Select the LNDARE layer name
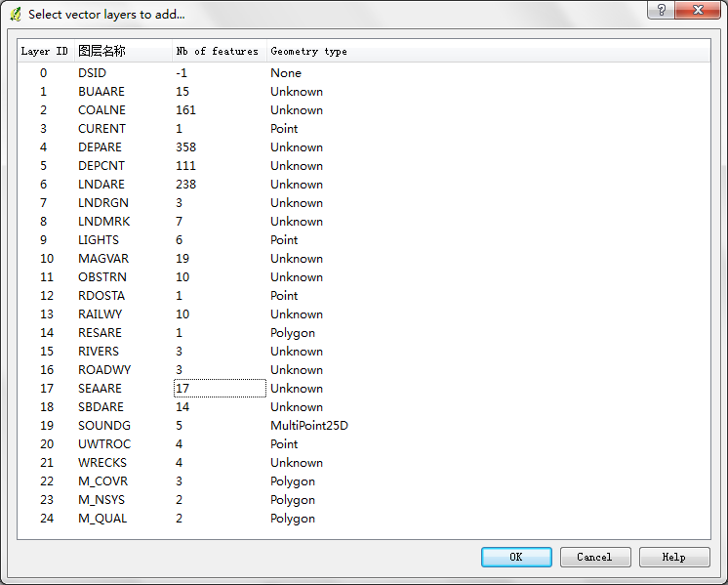The width and height of the screenshot is (728, 585). point(101,185)
